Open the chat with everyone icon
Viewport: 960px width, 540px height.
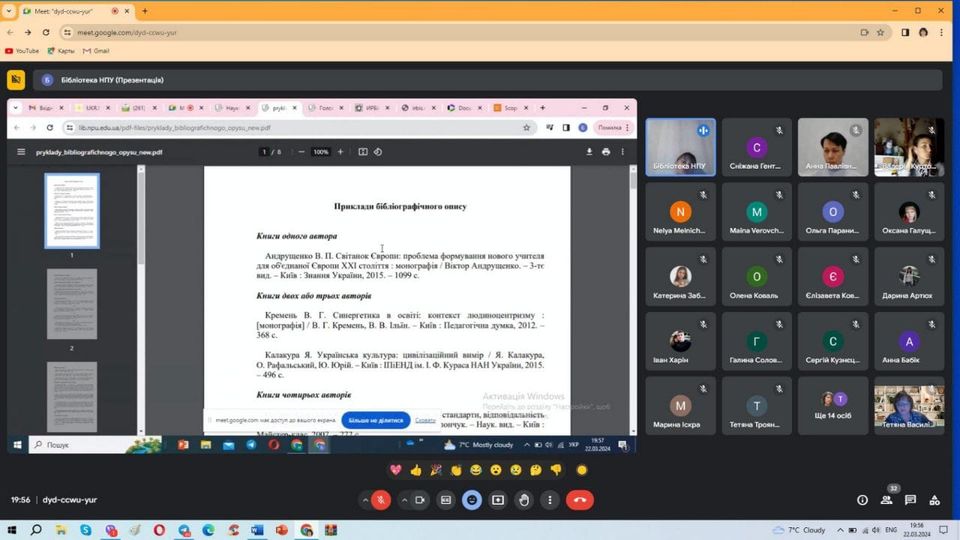pyautogui.click(x=910, y=500)
